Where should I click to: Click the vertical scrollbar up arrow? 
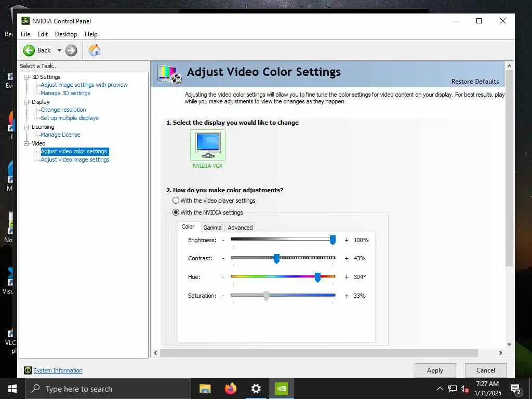coord(509,66)
